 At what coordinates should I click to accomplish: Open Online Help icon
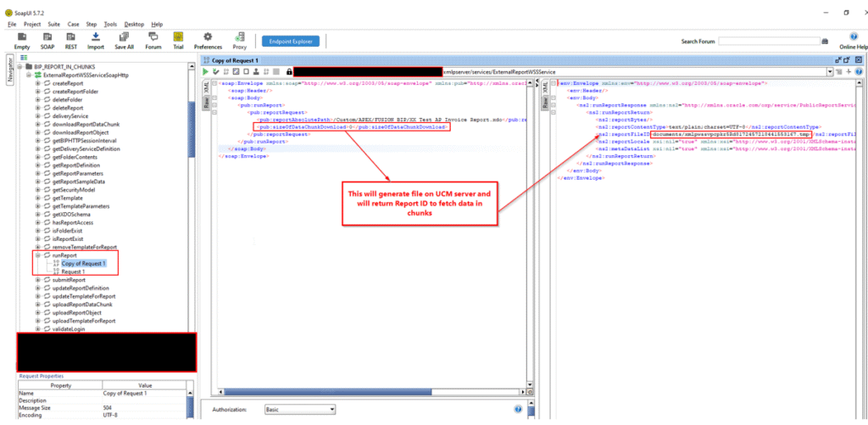click(853, 36)
